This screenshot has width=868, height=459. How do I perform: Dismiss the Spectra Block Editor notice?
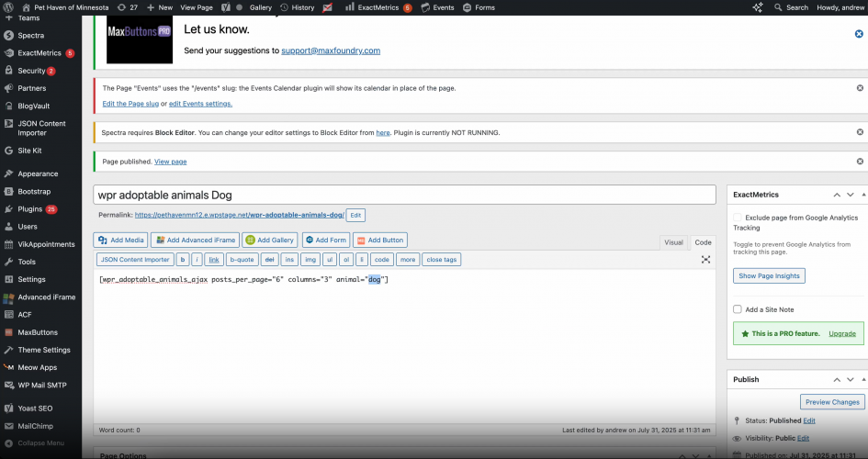(860, 132)
